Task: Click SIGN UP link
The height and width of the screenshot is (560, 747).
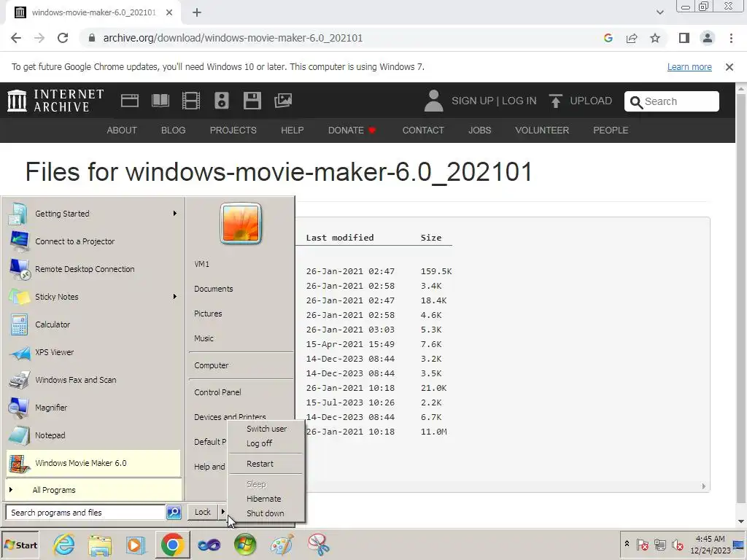Action: click(x=472, y=101)
